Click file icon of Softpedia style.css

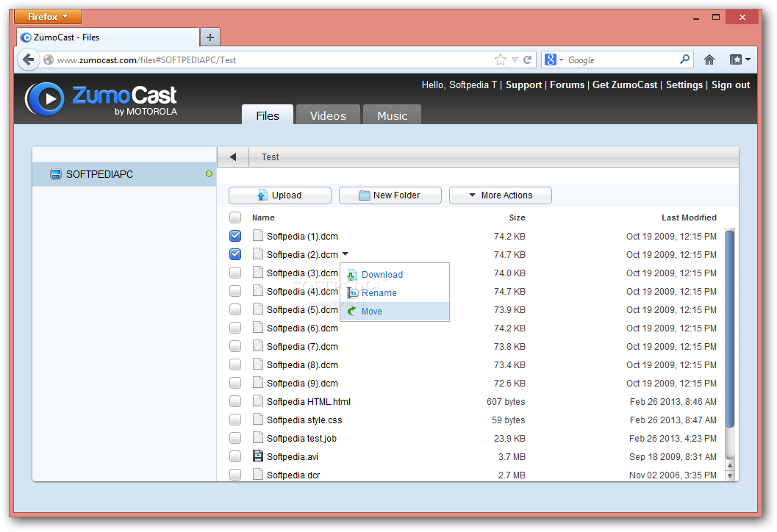258,419
